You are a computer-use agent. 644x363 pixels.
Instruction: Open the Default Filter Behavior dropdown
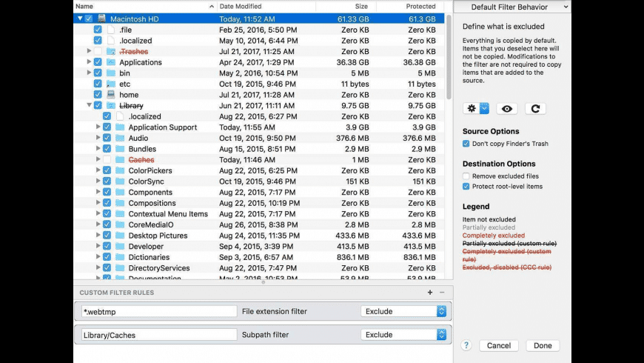pyautogui.click(x=512, y=7)
